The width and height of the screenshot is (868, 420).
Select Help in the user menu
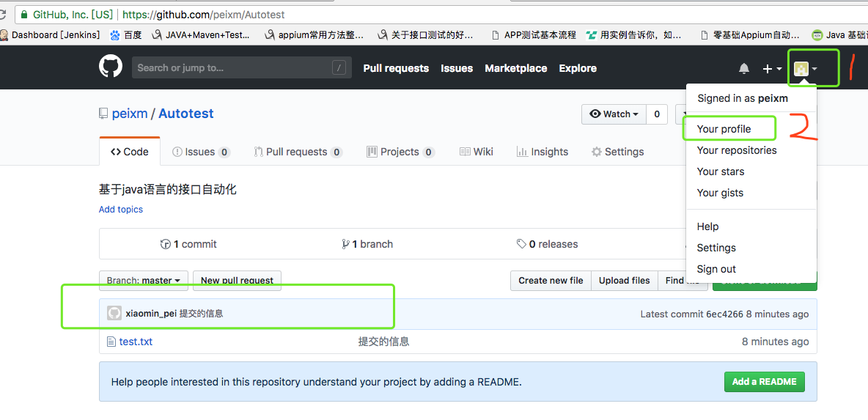707,226
